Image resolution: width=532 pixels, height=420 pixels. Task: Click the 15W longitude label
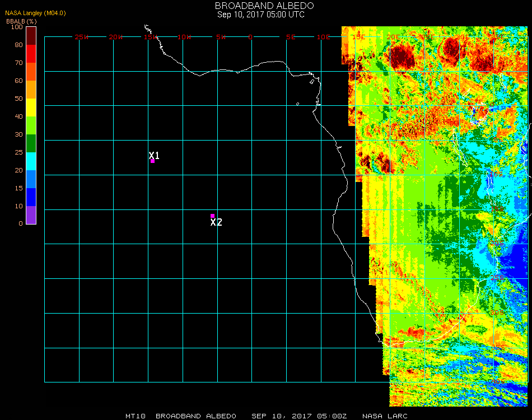point(151,37)
